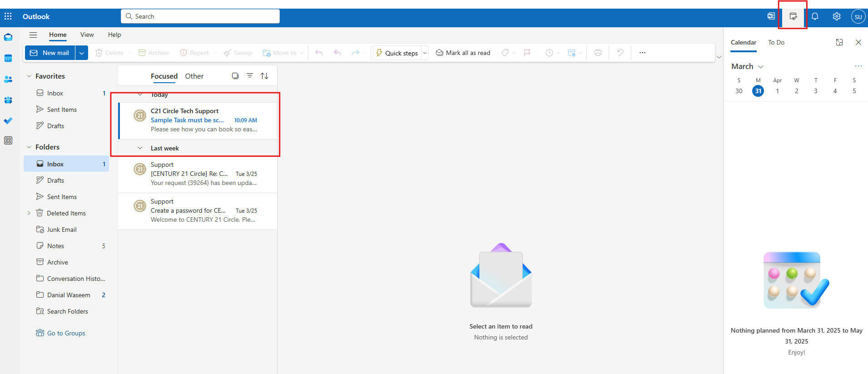Toggle the select-all messages icon
868x374 pixels.
[x=235, y=76]
